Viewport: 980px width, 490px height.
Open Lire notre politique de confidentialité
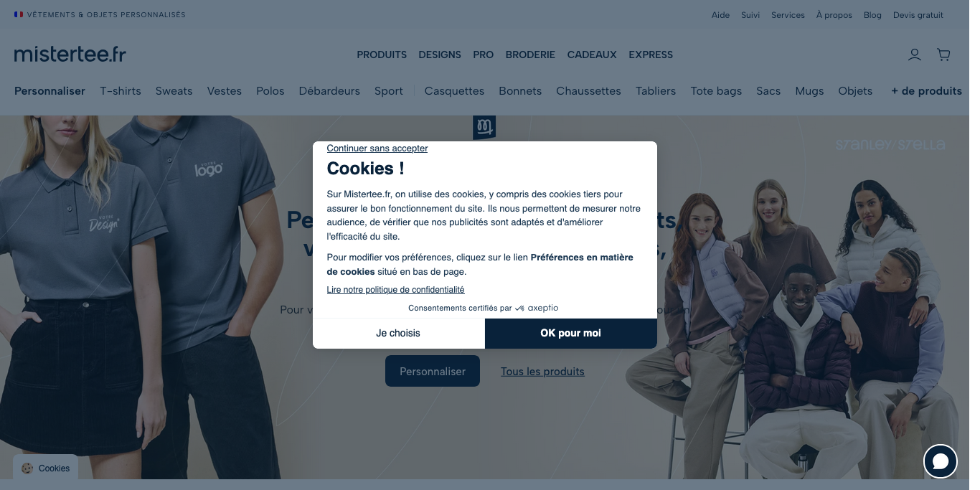tap(395, 290)
